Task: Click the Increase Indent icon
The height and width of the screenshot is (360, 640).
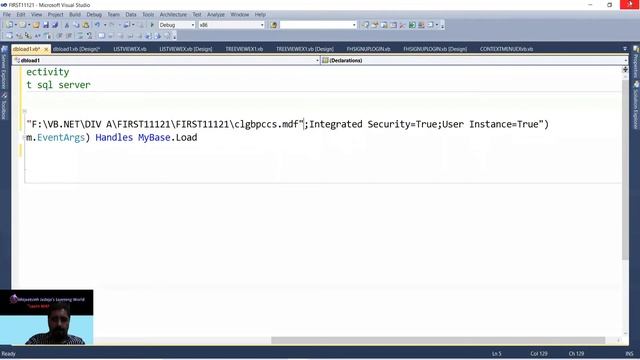Action: [x=69, y=36]
